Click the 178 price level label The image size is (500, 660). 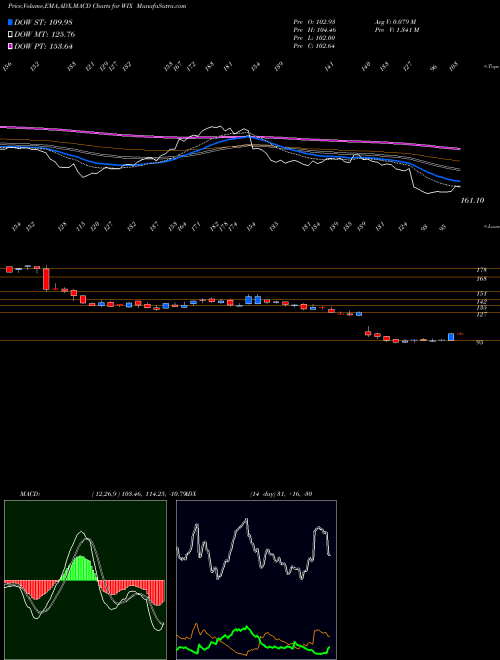tap(481, 270)
